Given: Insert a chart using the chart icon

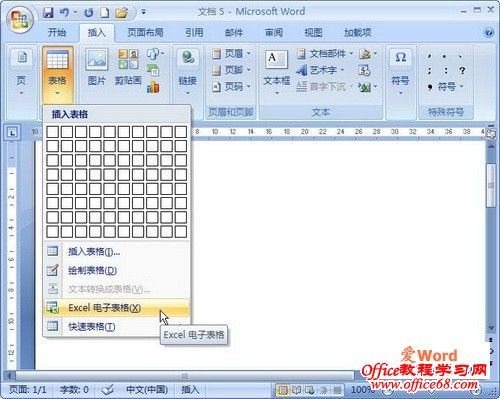Looking at the screenshot, I should click(x=153, y=87).
